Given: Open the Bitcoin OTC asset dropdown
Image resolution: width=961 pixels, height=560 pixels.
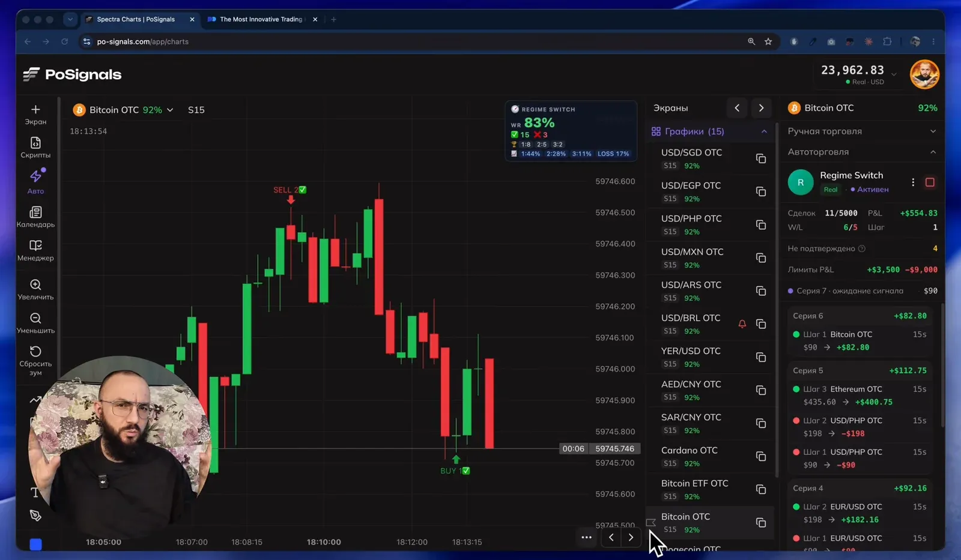Looking at the screenshot, I should pos(123,110).
